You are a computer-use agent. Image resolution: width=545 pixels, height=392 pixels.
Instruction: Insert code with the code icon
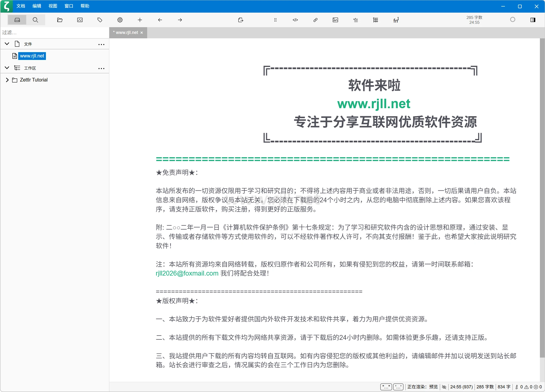(x=295, y=20)
